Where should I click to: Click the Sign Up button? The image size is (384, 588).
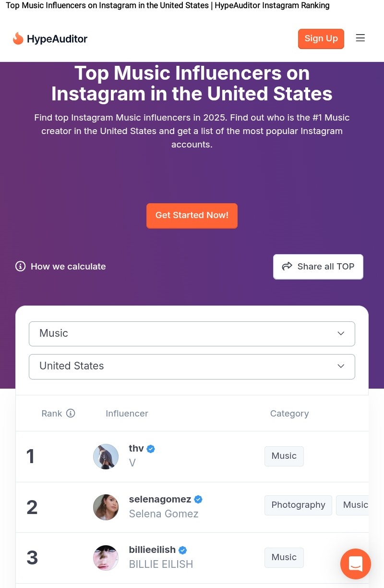click(321, 39)
